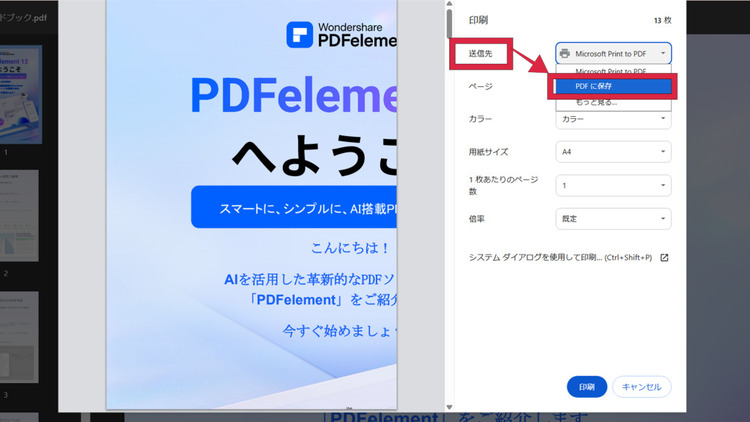Click the blue 印刷 print button
Screen dimensions: 750x422
pyautogui.click(x=586, y=387)
